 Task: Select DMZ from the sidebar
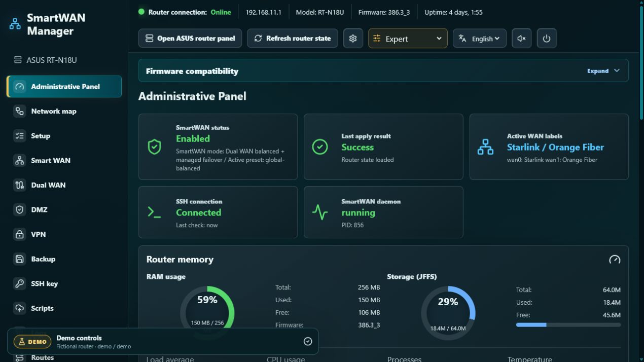pyautogui.click(x=64, y=209)
